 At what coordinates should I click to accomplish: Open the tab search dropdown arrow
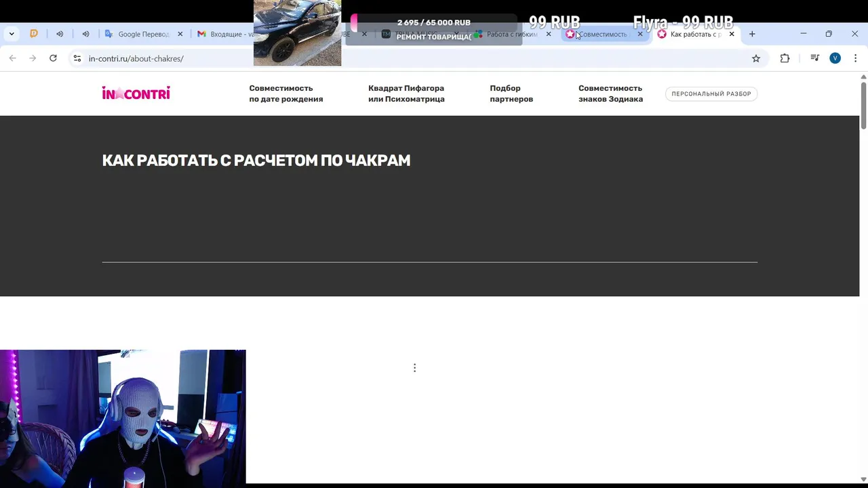tap(12, 34)
